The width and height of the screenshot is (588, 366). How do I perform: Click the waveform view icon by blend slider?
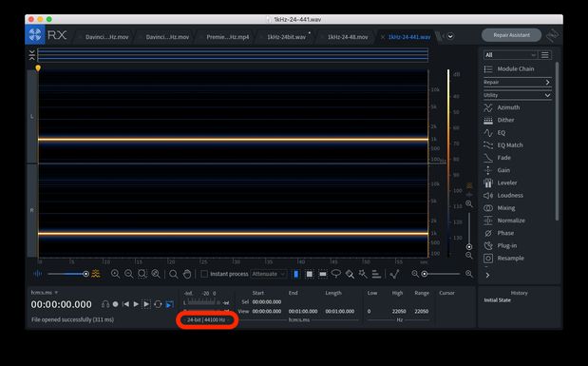[x=37, y=274]
